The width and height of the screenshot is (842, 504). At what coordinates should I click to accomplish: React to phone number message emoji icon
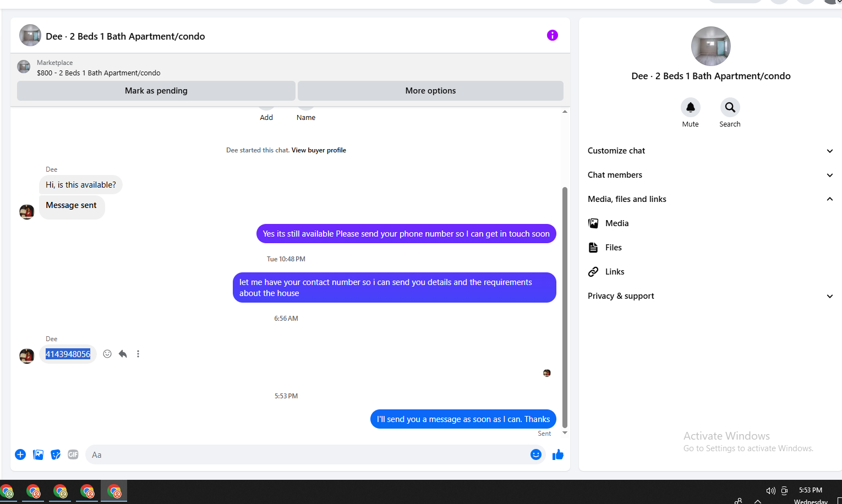click(x=107, y=354)
